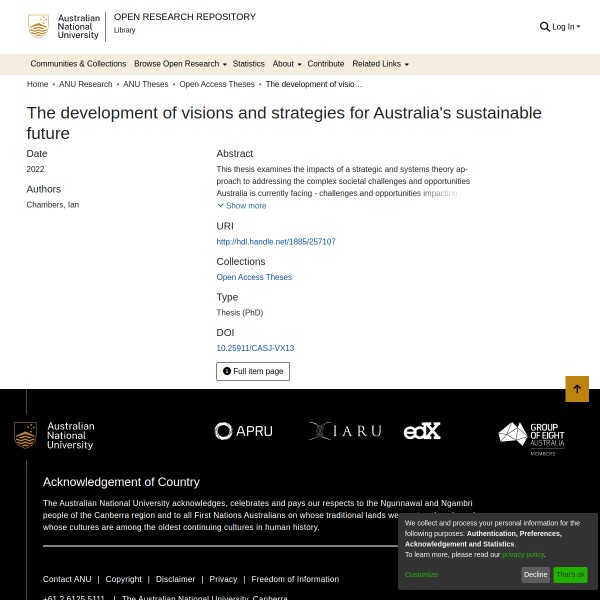Click the footer Australian National University logo
This screenshot has height=600, width=600.
point(55,436)
